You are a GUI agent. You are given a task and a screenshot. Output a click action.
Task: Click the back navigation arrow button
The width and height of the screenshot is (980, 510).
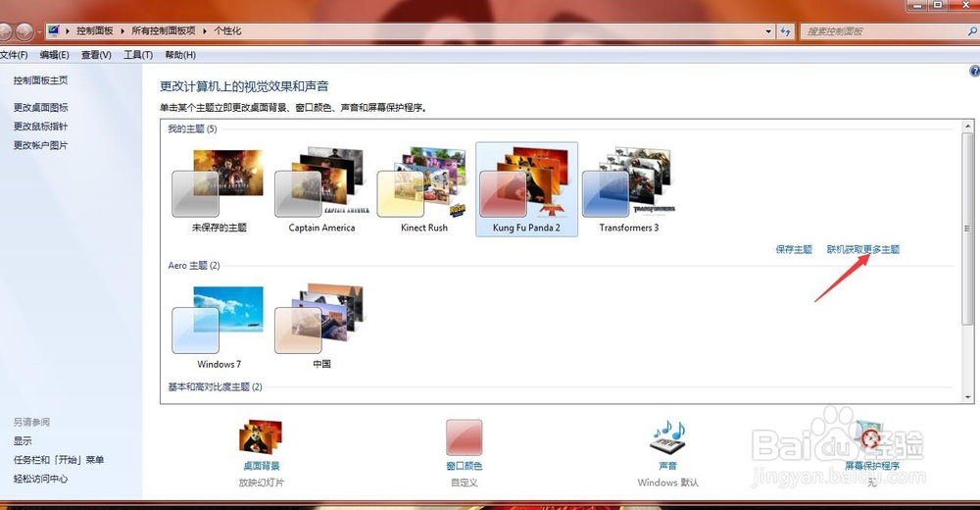tap(5, 30)
